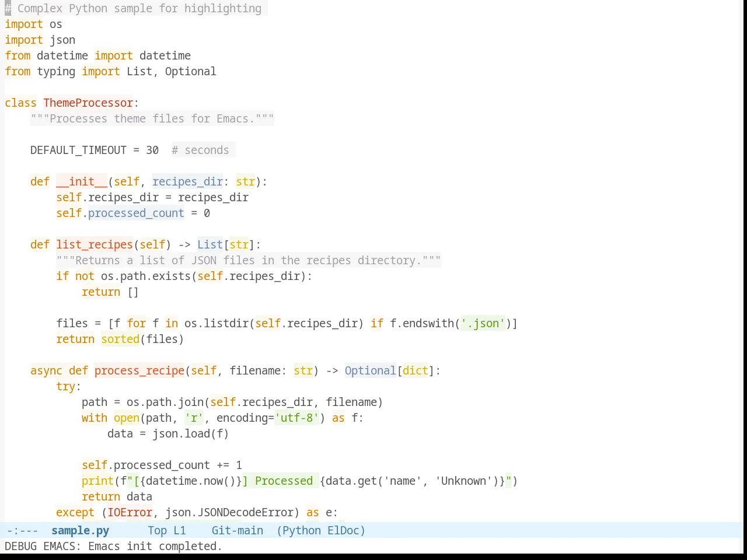Click the '# Complex Python sample' comment
The image size is (747, 560).
tap(133, 8)
